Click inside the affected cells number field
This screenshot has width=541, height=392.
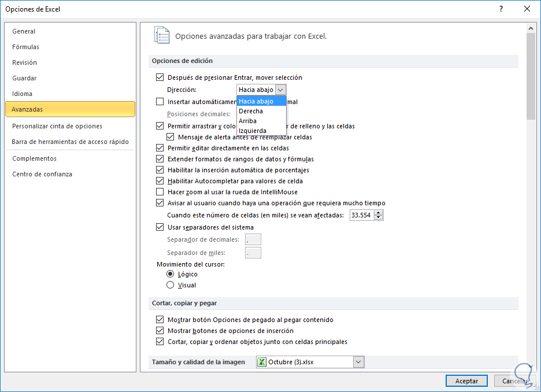point(361,215)
